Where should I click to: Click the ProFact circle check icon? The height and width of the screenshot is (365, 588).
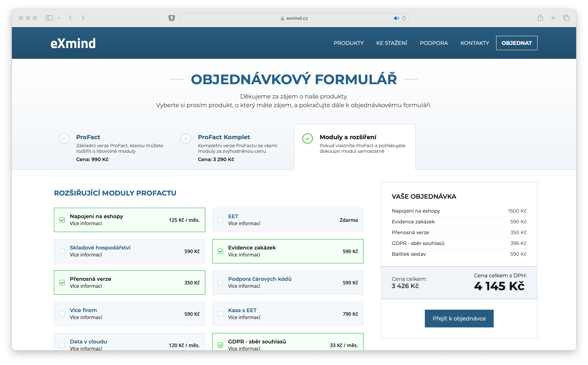click(x=64, y=138)
